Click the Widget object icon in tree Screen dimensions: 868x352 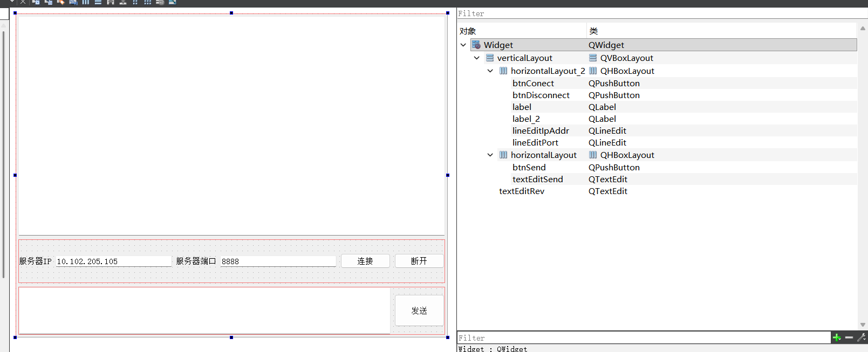pyautogui.click(x=476, y=45)
